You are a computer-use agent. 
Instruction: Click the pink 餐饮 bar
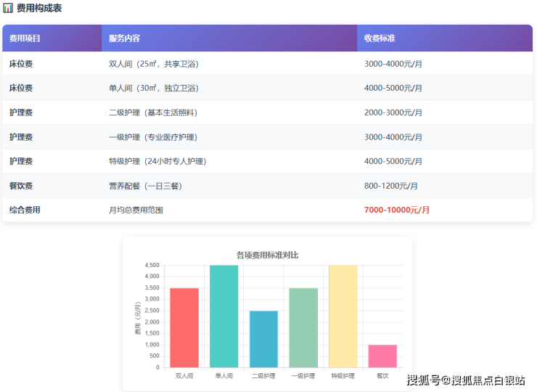point(382,356)
